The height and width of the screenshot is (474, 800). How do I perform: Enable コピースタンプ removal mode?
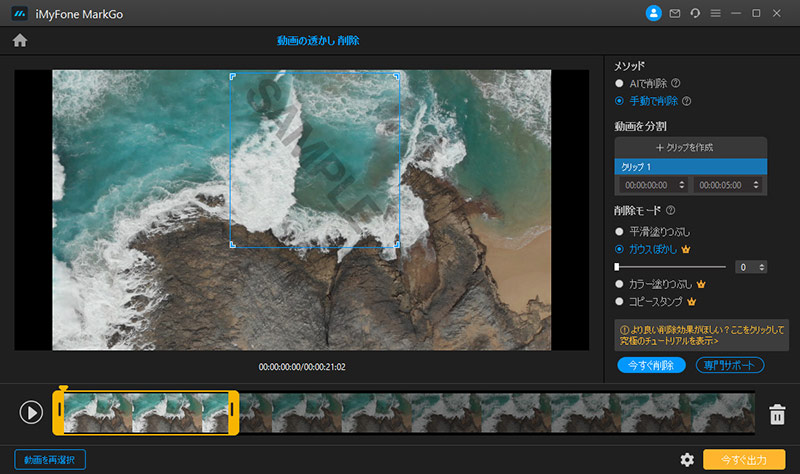[620, 301]
